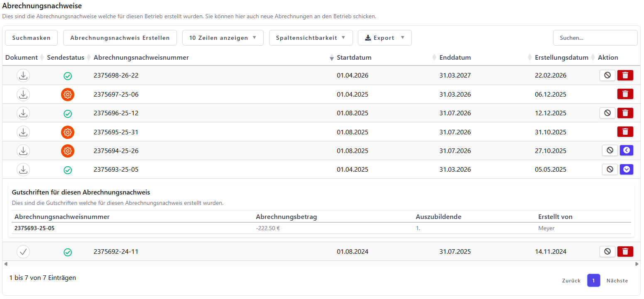
Task: Click checkmark document icon for 2375692-24-11
Action: point(23,251)
